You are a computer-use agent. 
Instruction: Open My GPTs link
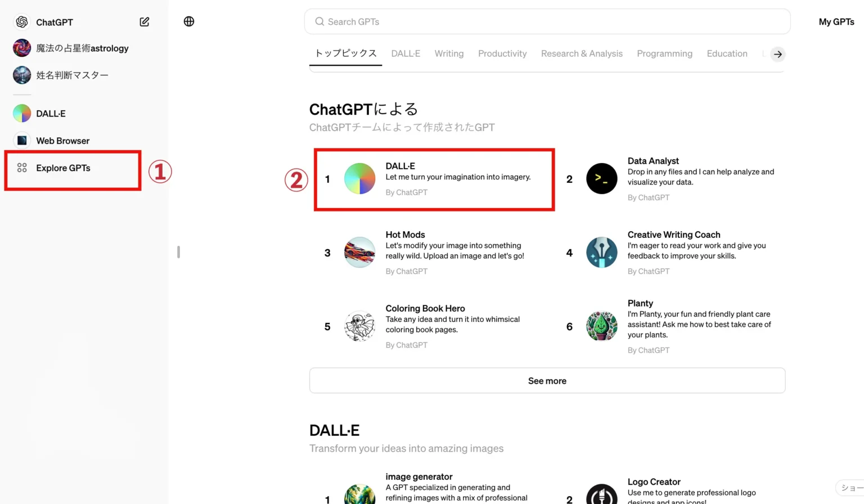coord(836,22)
